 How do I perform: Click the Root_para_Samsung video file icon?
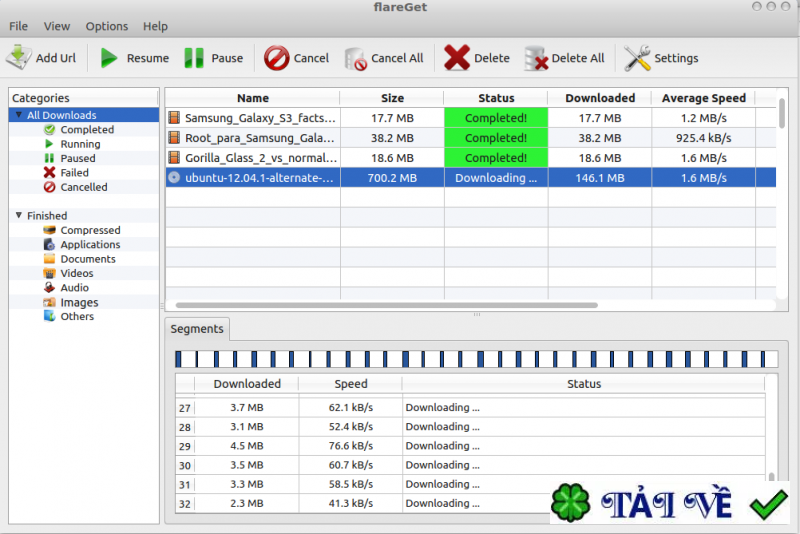(x=174, y=138)
